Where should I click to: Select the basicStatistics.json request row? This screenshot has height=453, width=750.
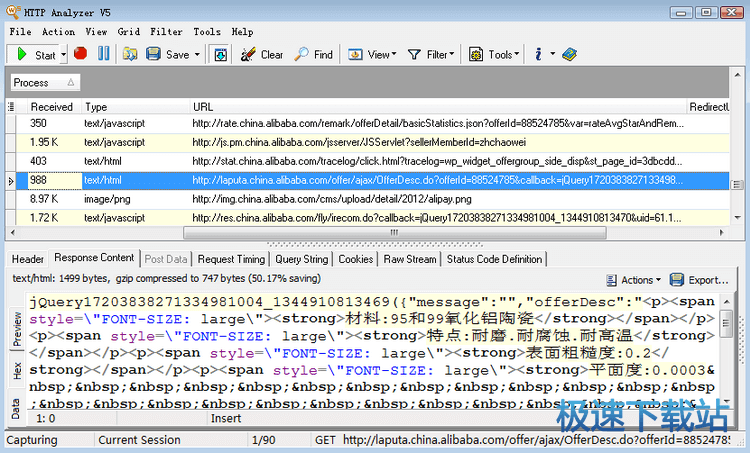click(x=373, y=123)
